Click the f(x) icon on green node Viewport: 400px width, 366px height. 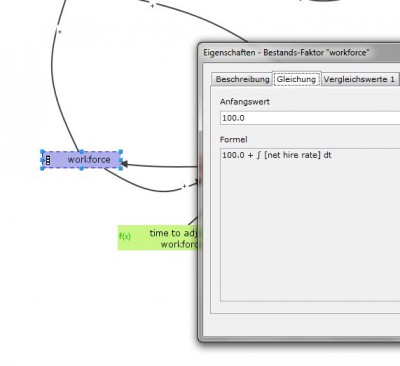point(125,237)
